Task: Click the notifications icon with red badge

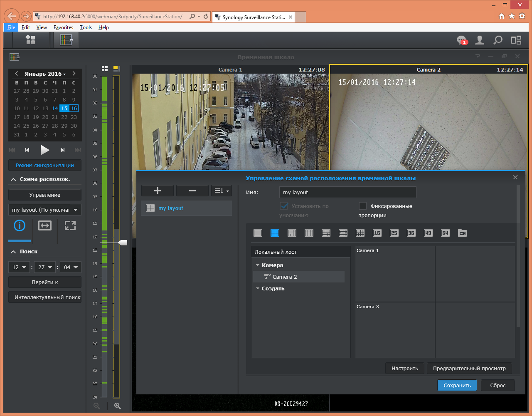Action: tap(461, 40)
